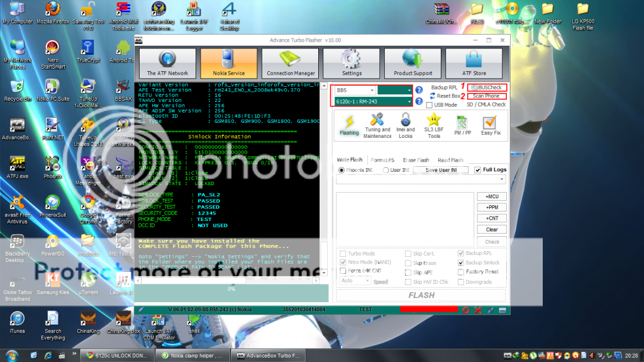644x362 pixels.
Task: Enable Skip Erase checkbox
Action: click(408, 263)
